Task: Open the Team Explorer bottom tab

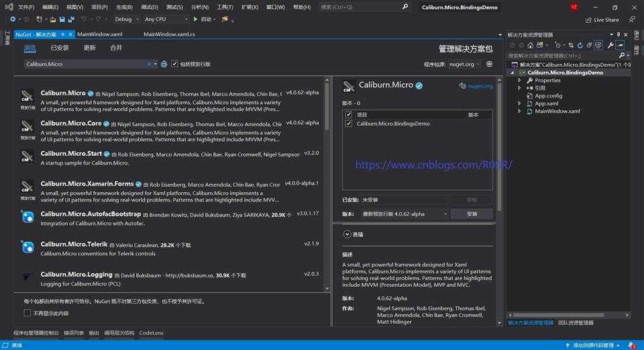Action: pyautogui.click(x=576, y=323)
